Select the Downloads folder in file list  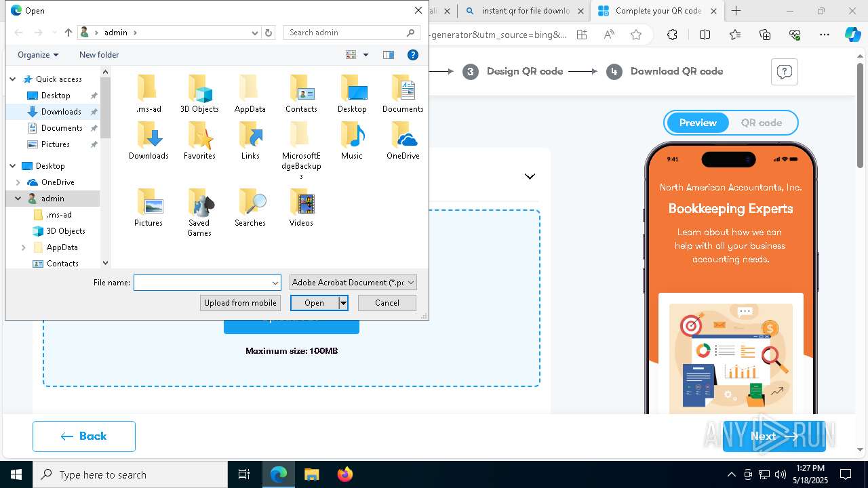pyautogui.click(x=149, y=141)
